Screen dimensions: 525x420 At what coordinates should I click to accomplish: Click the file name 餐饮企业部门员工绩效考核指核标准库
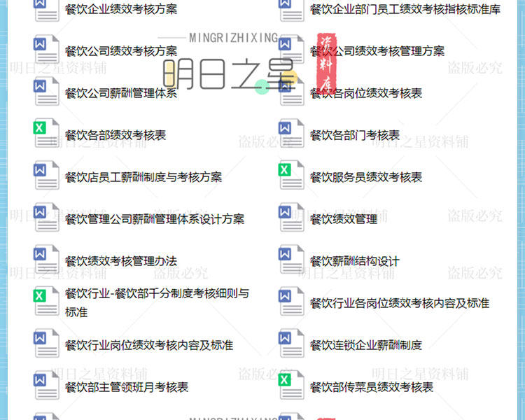point(405,9)
